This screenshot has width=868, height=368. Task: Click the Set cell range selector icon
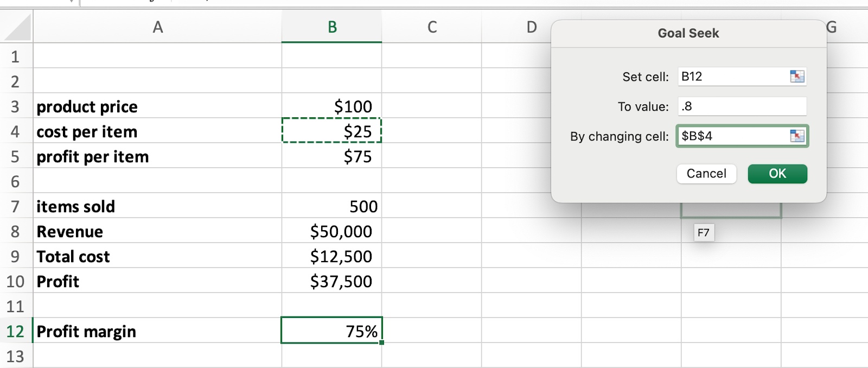(797, 77)
